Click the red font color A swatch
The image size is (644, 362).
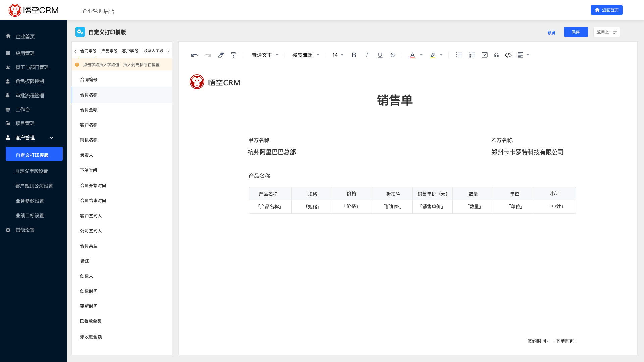pyautogui.click(x=412, y=55)
